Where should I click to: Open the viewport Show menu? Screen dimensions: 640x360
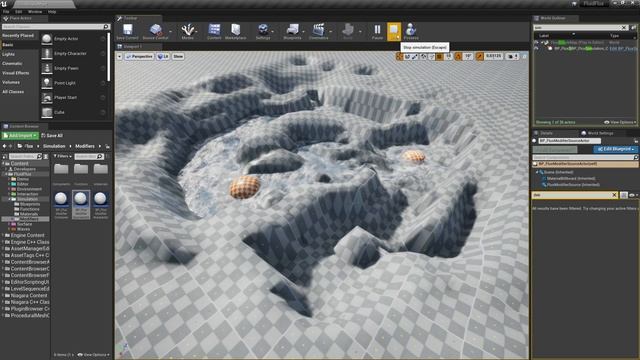[178, 56]
